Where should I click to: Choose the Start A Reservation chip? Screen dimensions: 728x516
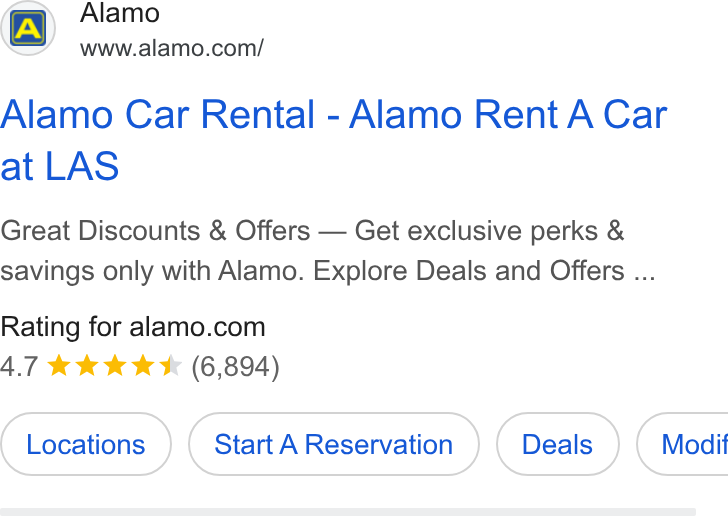tap(334, 444)
